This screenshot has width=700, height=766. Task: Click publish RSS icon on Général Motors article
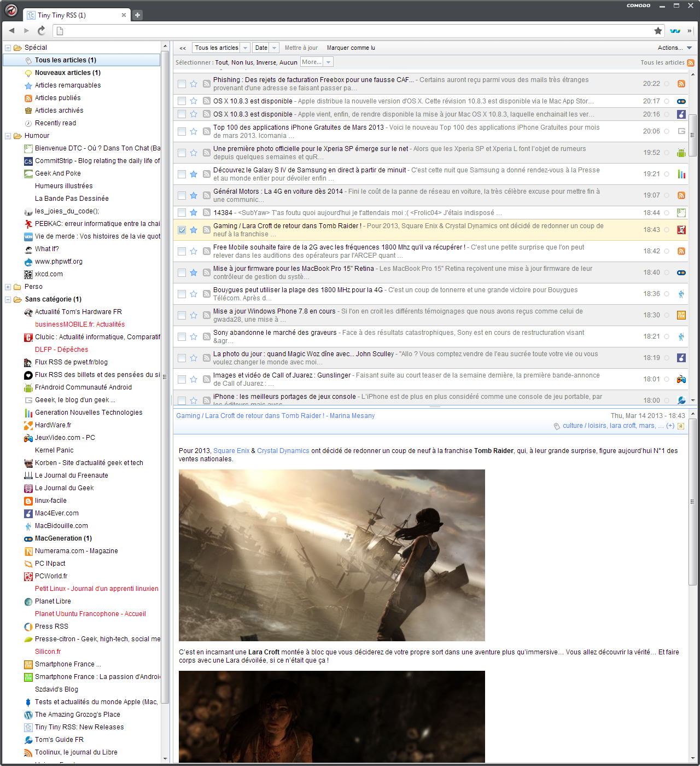pos(206,195)
